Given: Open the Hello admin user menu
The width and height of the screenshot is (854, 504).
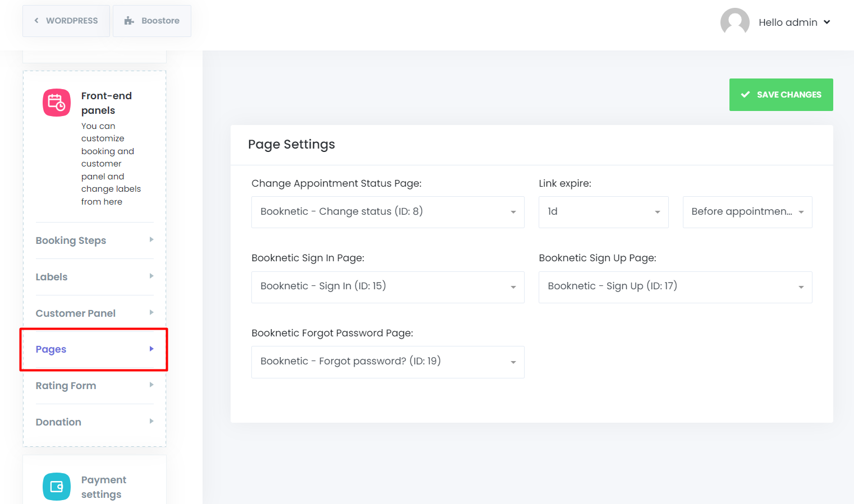Looking at the screenshot, I should [794, 22].
